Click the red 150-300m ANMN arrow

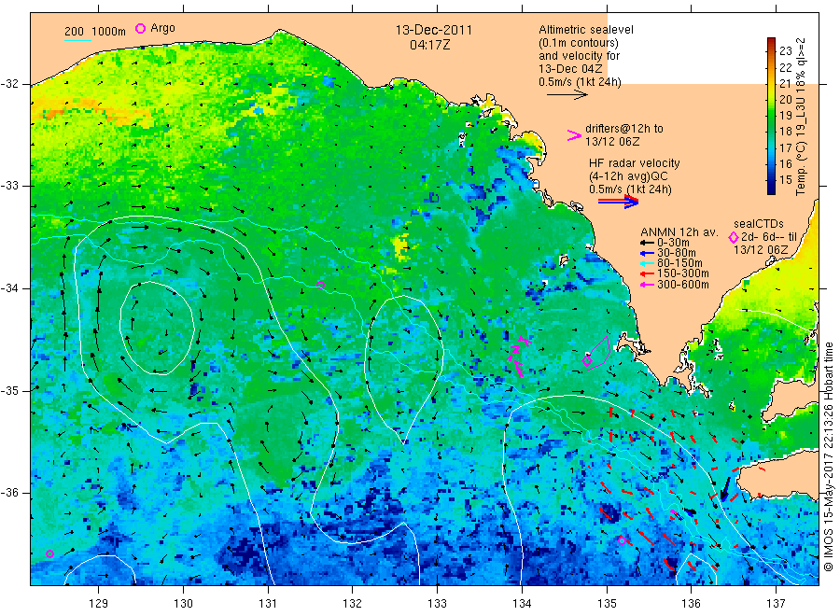pos(647,273)
